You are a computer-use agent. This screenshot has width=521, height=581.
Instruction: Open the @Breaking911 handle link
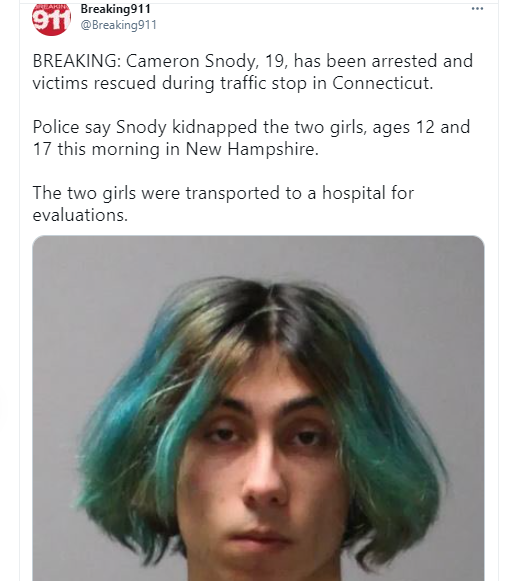[119, 25]
